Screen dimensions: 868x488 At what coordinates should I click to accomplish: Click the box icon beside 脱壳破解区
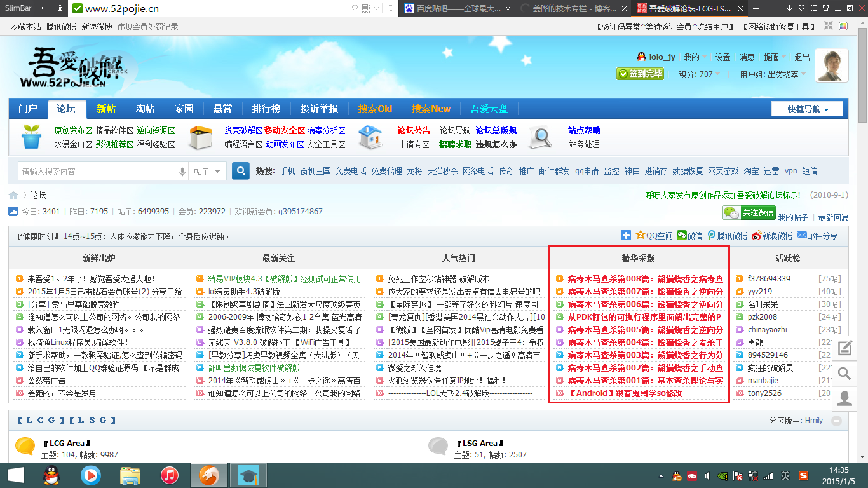(201, 137)
